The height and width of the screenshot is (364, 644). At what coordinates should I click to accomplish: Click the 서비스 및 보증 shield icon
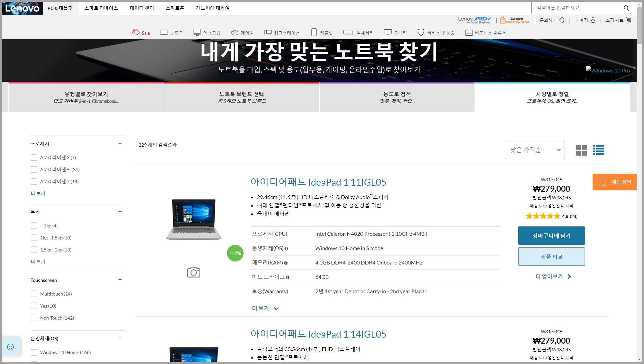(x=421, y=32)
